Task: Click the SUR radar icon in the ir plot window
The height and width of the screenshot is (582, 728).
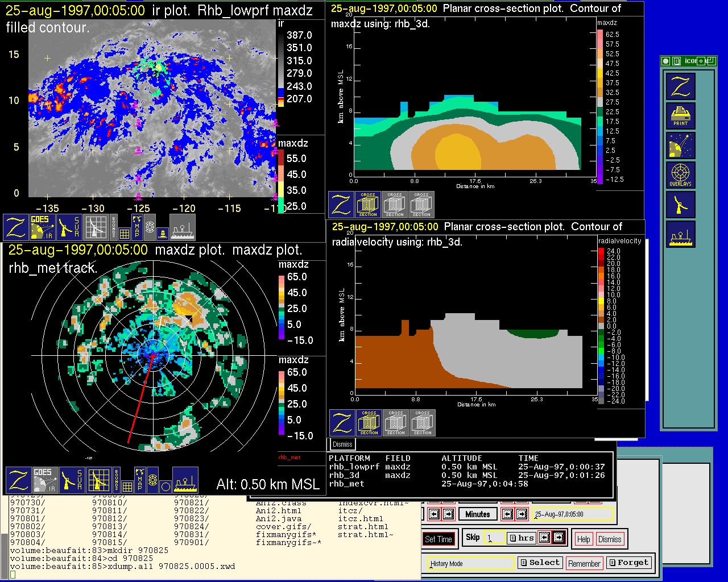Action: [69, 227]
